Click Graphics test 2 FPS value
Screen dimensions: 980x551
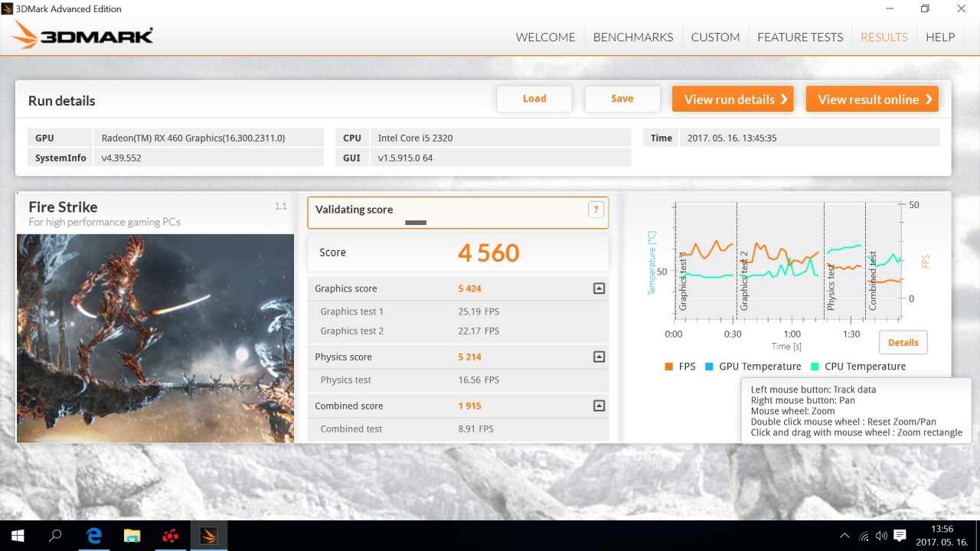[x=479, y=331]
